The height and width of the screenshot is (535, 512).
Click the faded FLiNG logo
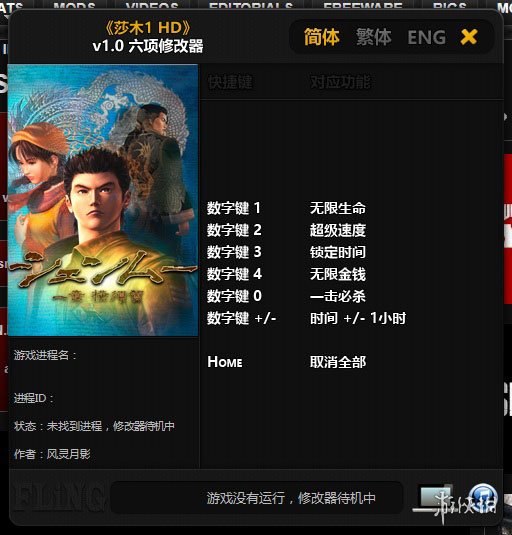[x=58, y=496]
